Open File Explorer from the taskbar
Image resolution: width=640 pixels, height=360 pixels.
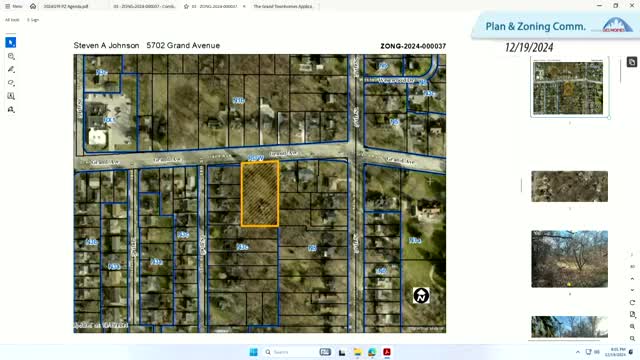tap(358, 352)
